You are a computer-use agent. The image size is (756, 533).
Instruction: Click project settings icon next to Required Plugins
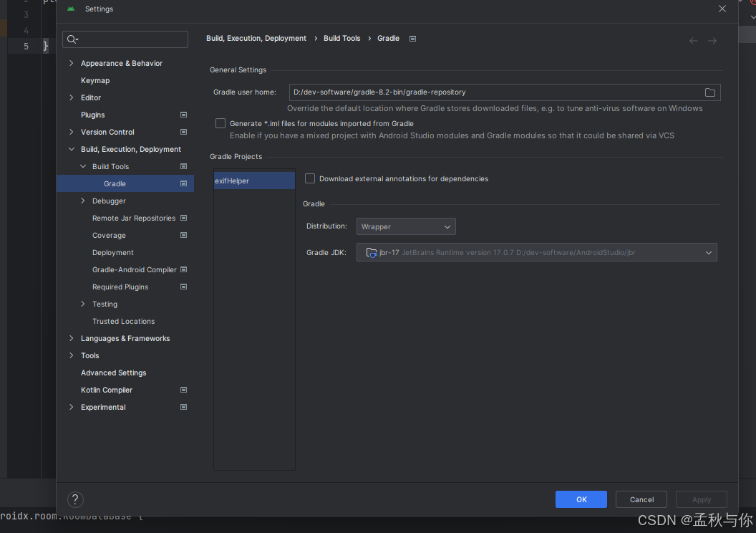184,287
